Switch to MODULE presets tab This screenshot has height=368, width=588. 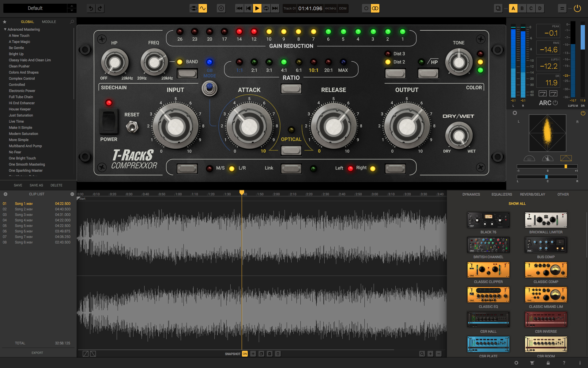coord(49,22)
